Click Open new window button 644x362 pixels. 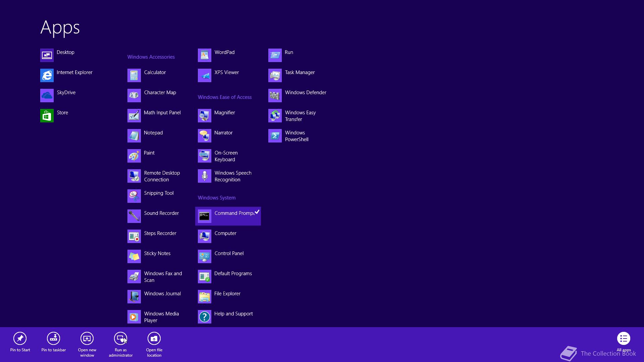[87, 345]
